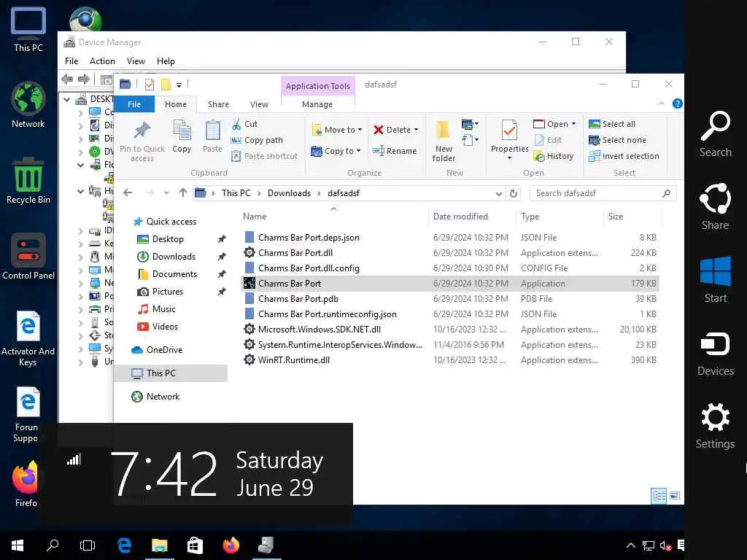
Task: Click the History command
Action: pos(554,156)
